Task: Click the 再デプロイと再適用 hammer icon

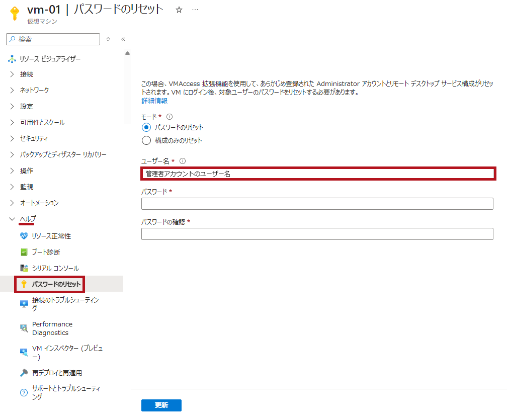Action: 24,373
